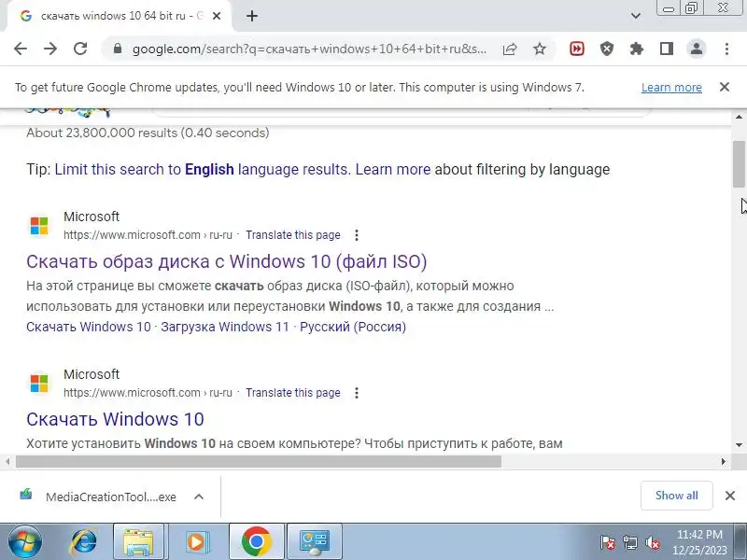This screenshot has height=560, width=747.
Task: Click second result's Microsoft favicon
Action: point(39,384)
